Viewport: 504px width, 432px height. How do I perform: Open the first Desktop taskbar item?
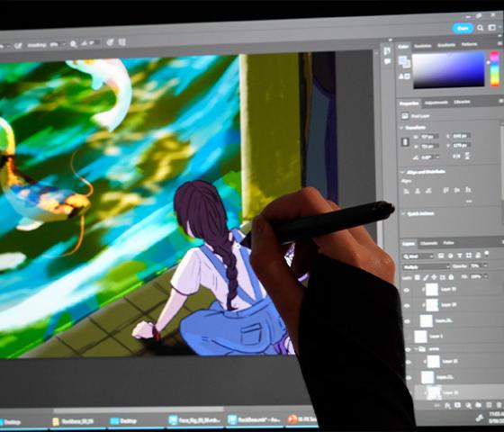pos(9,422)
